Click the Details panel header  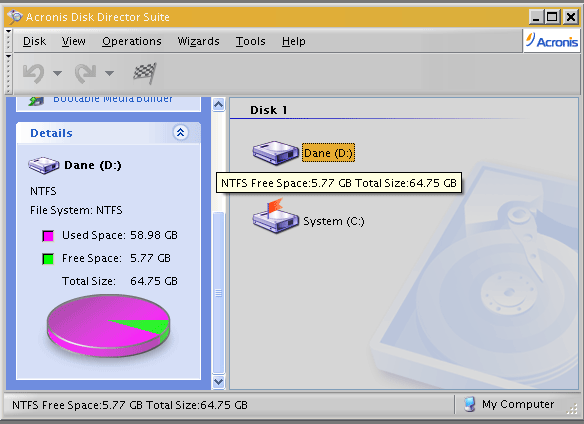(x=108, y=133)
